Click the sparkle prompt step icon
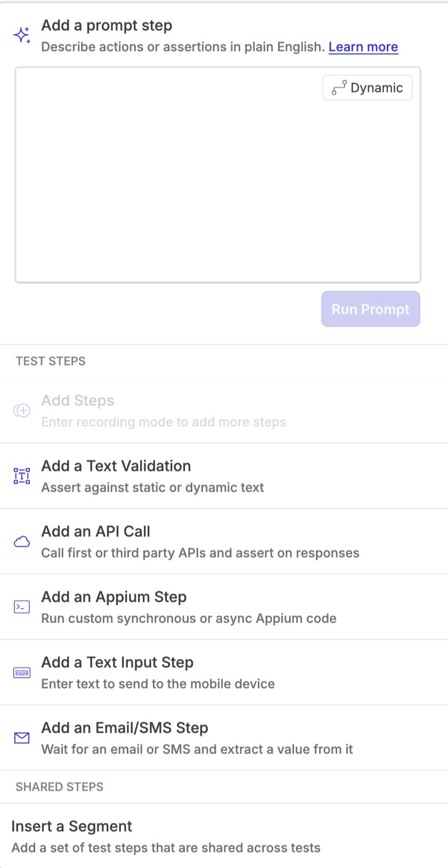Screen dimensions: 448x868 click(x=22, y=35)
